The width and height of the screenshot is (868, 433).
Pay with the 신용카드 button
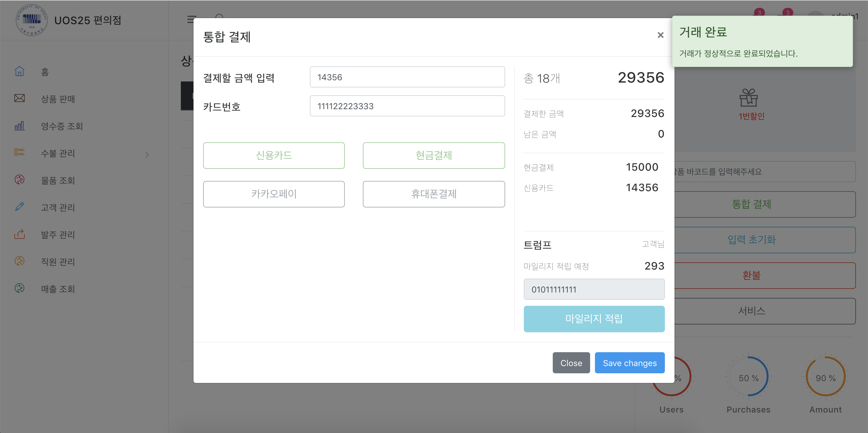274,156
